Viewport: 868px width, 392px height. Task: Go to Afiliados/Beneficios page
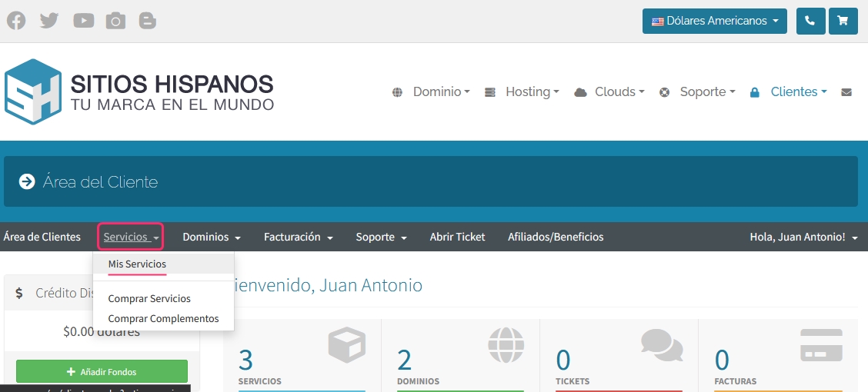tap(556, 237)
